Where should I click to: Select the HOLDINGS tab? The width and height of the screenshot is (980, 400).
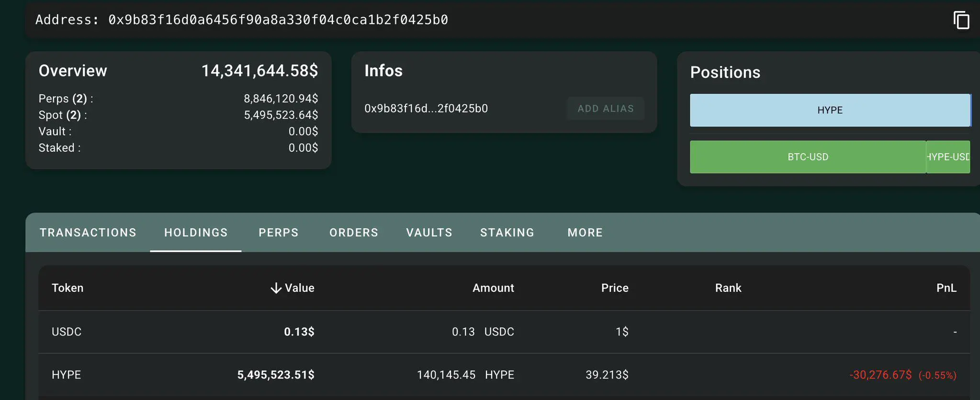[196, 233]
